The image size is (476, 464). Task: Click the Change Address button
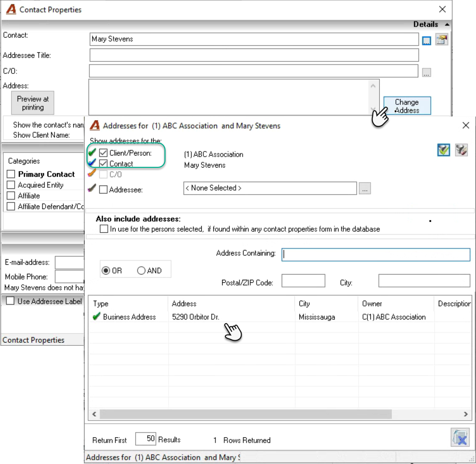pos(407,106)
